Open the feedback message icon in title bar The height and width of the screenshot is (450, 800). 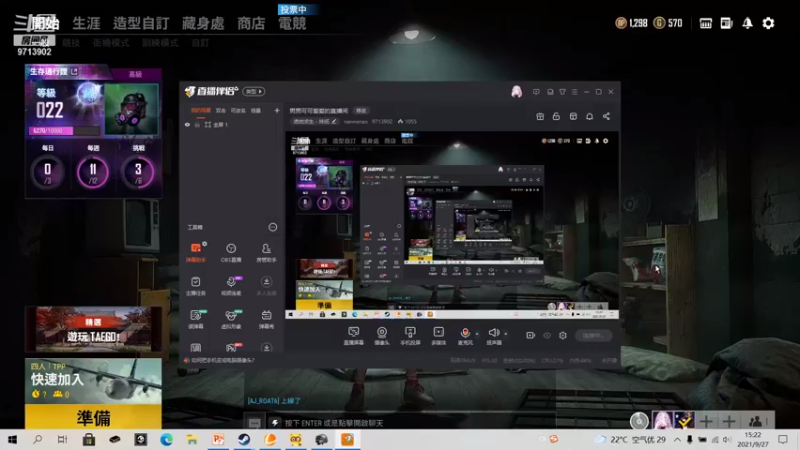[536, 92]
